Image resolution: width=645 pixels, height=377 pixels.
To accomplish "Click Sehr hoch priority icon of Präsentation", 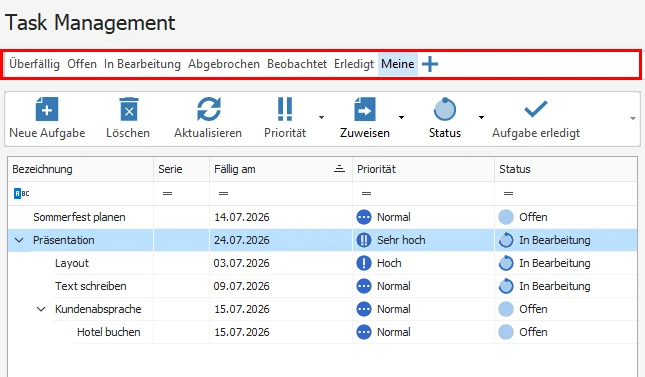I will tap(364, 240).
